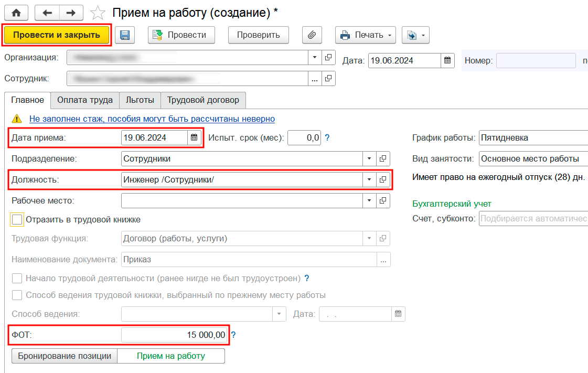Screen dimensions: 588x373
Task: Go forward with the right arrow
Action: [x=71, y=13]
